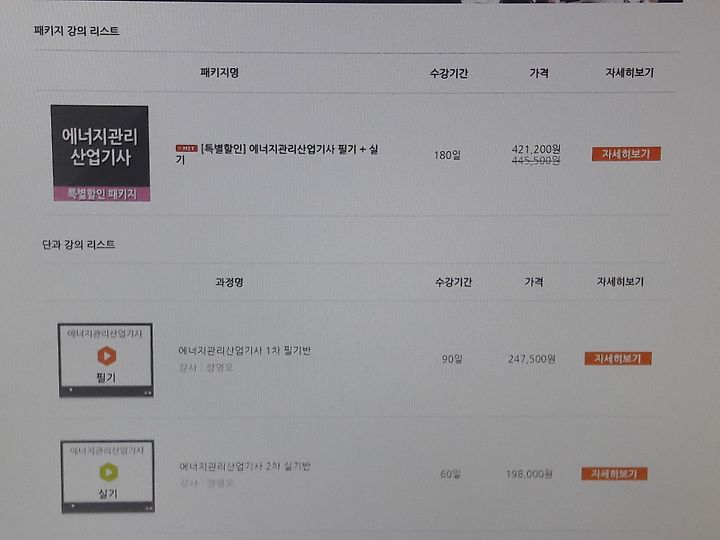Click the 247,500원 price of 필기반
The image size is (720, 540).
(x=532, y=359)
